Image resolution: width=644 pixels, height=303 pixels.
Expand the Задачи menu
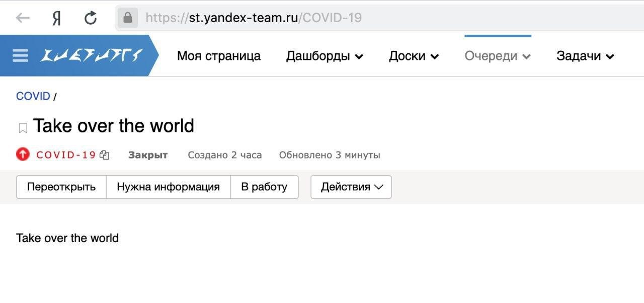pos(585,56)
